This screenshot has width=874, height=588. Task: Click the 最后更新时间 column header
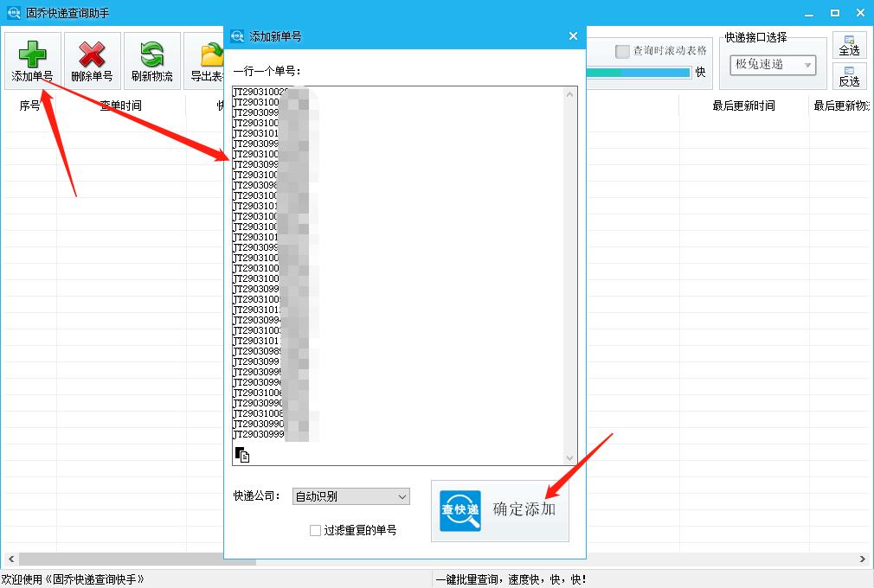[744, 105]
